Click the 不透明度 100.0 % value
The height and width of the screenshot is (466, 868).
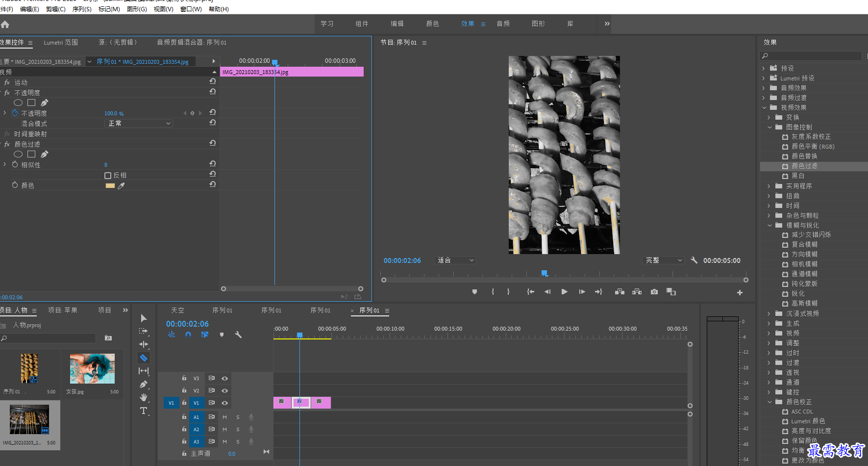[x=114, y=113]
